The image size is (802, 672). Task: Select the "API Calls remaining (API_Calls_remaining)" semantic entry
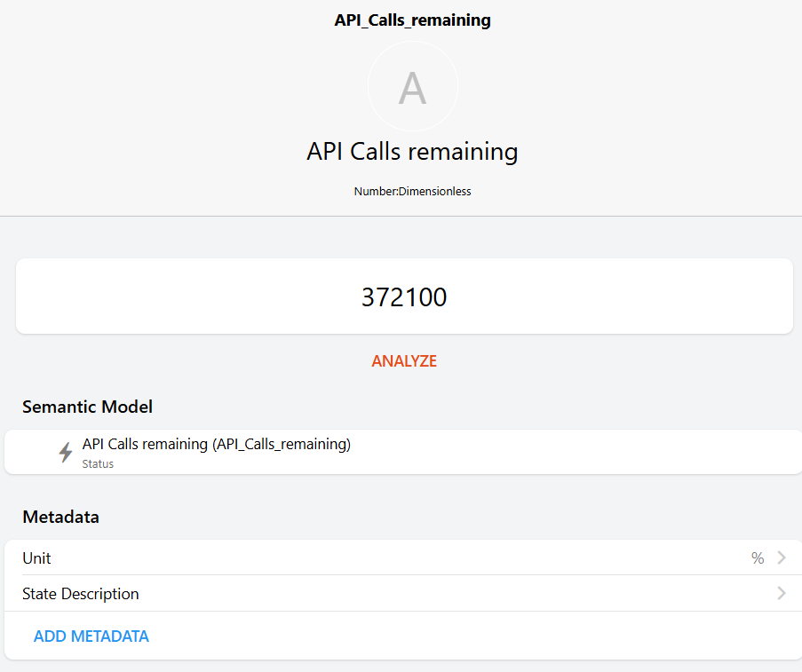click(216, 444)
